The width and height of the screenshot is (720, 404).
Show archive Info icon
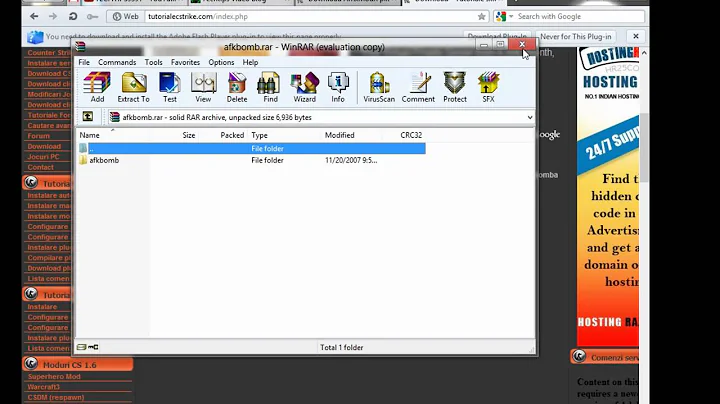tap(338, 87)
